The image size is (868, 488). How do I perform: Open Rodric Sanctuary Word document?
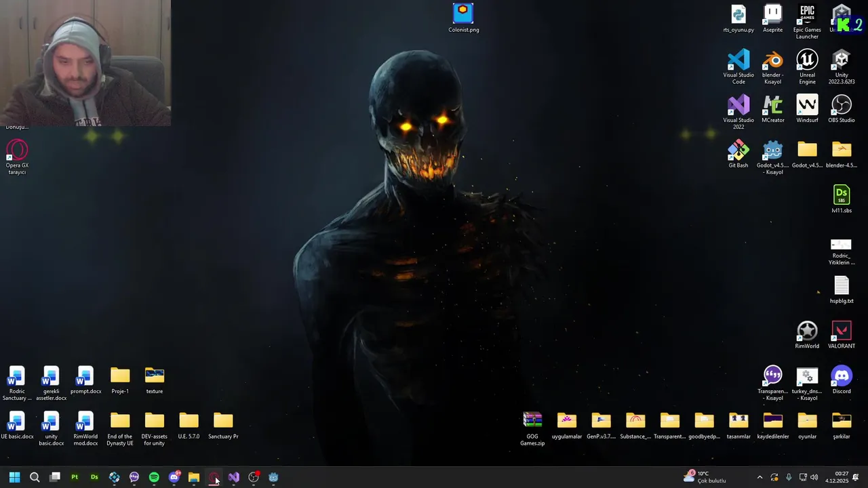(x=17, y=383)
